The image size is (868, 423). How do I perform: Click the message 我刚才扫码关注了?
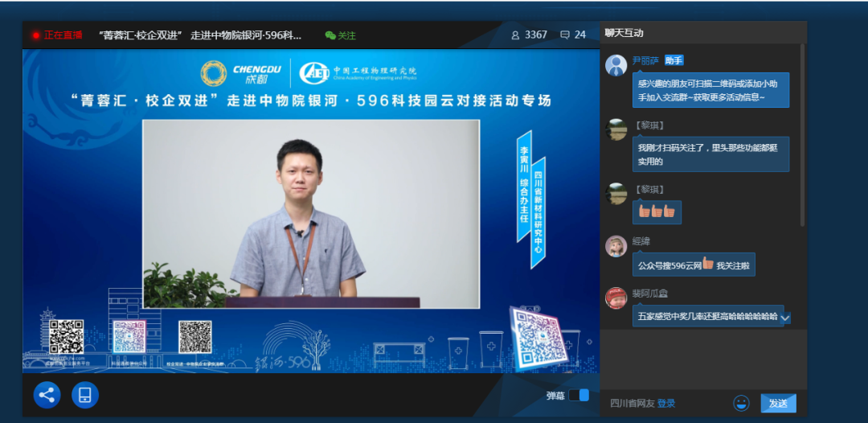710,154
